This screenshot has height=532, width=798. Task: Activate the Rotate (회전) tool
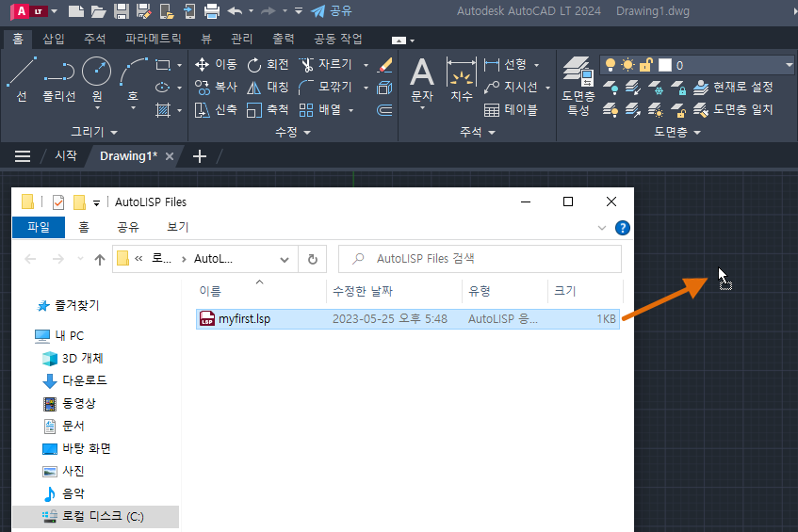tap(268, 65)
